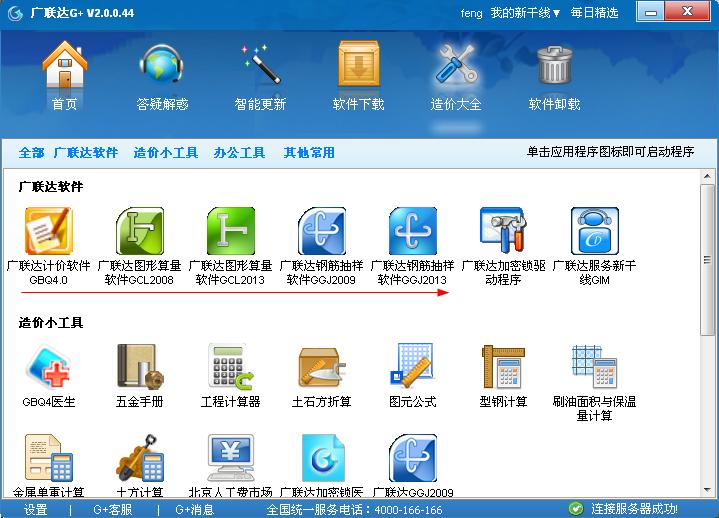Expand the 我的新干线 dropdown
719x518 pixels.
click(525, 13)
